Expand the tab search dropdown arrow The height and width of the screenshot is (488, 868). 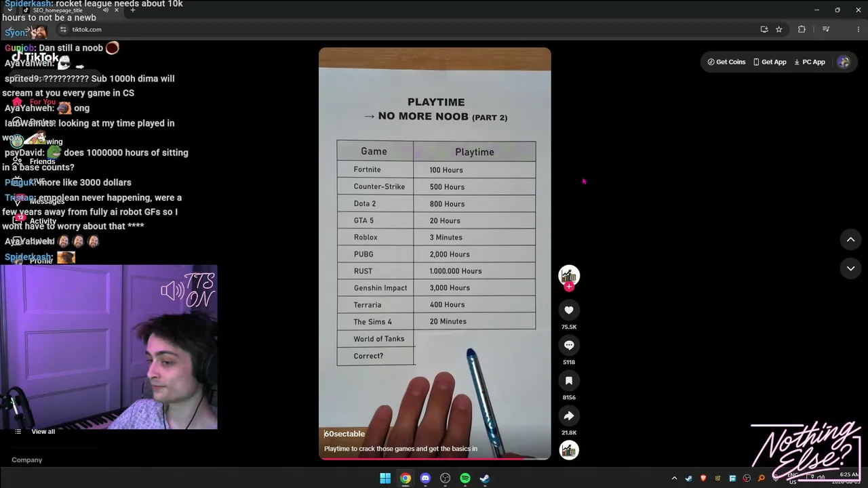tap(9, 10)
